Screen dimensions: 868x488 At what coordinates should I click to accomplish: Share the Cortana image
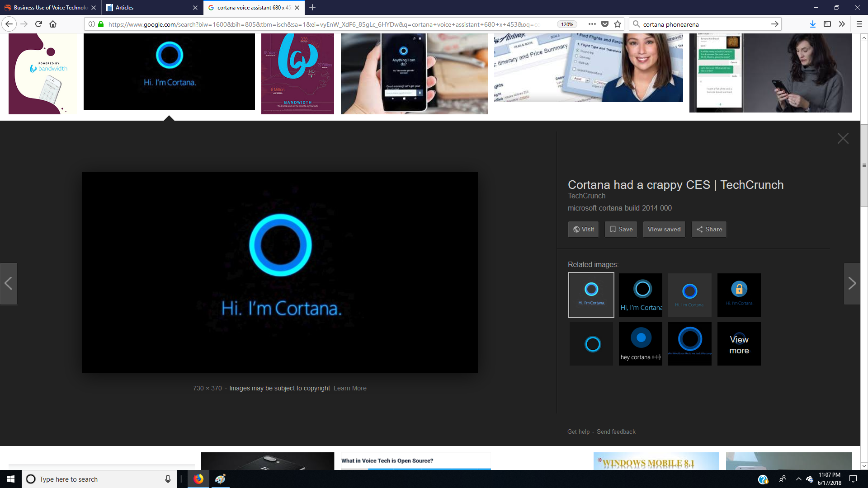(x=709, y=229)
